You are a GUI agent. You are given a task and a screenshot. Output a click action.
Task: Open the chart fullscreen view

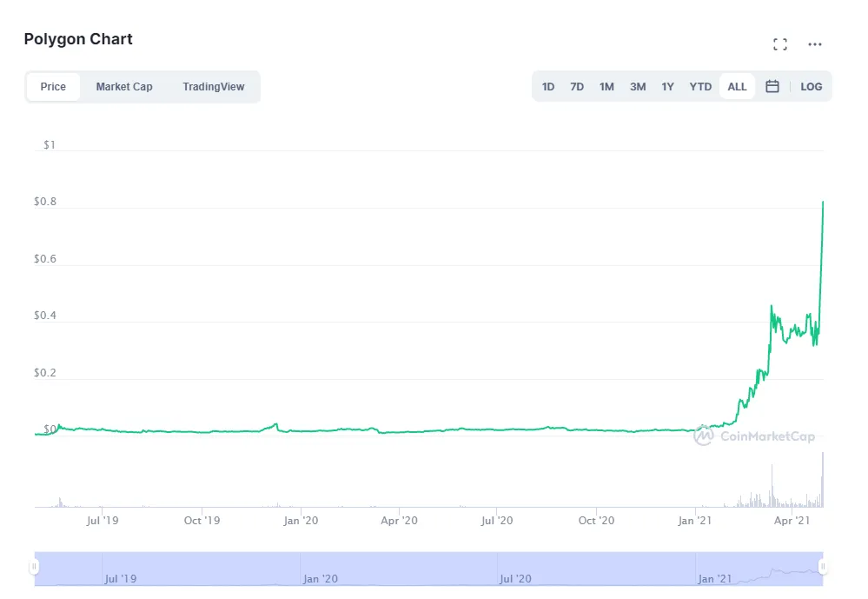(780, 43)
